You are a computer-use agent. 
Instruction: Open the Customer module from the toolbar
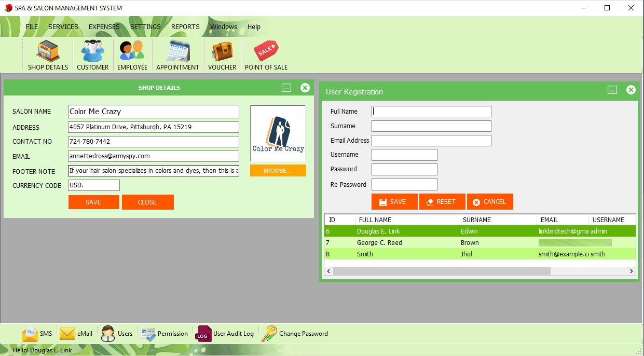[x=92, y=54]
